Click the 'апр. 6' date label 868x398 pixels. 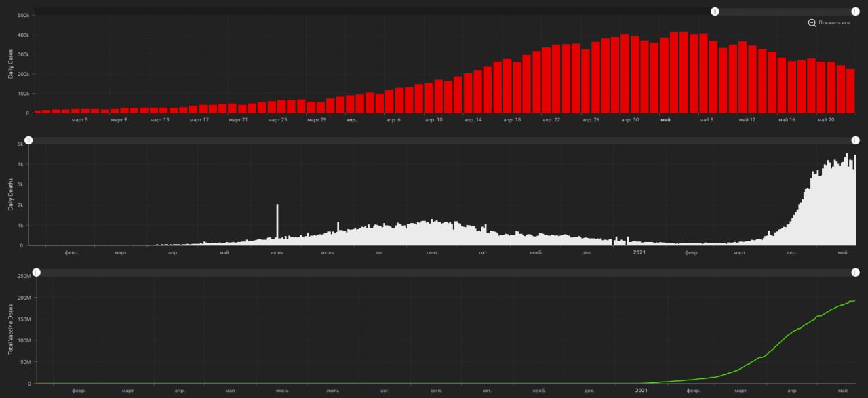pyautogui.click(x=393, y=120)
